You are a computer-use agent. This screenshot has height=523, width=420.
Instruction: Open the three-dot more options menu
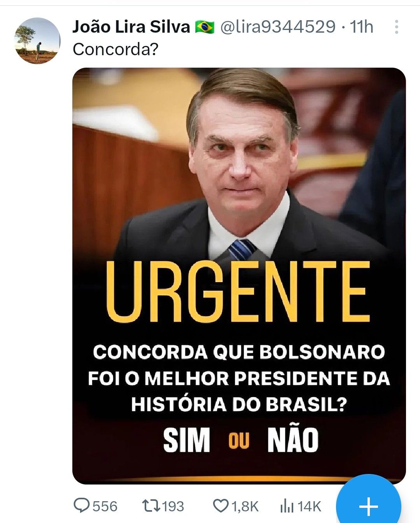[x=396, y=27]
